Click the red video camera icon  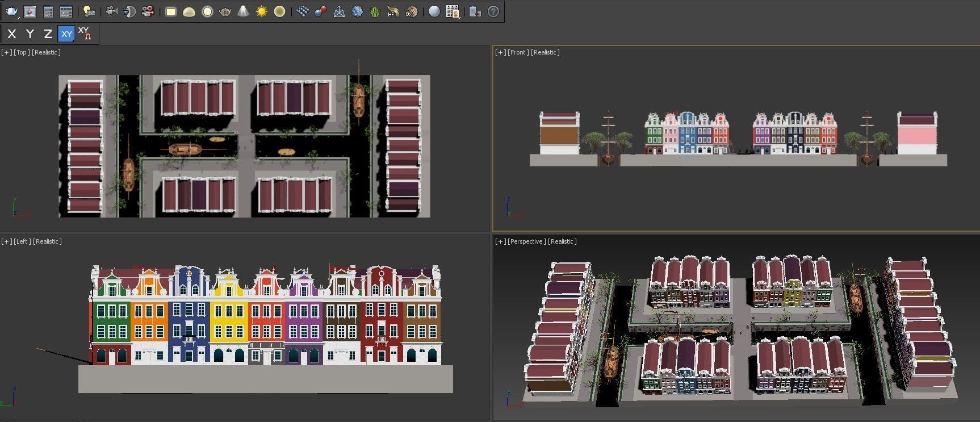pyautogui.click(x=148, y=11)
